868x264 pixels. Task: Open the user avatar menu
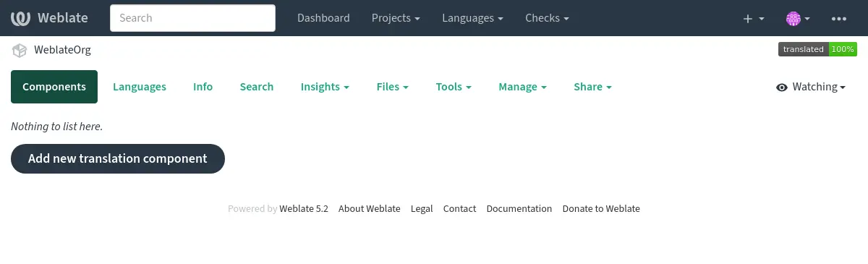pyautogui.click(x=798, y=18)
